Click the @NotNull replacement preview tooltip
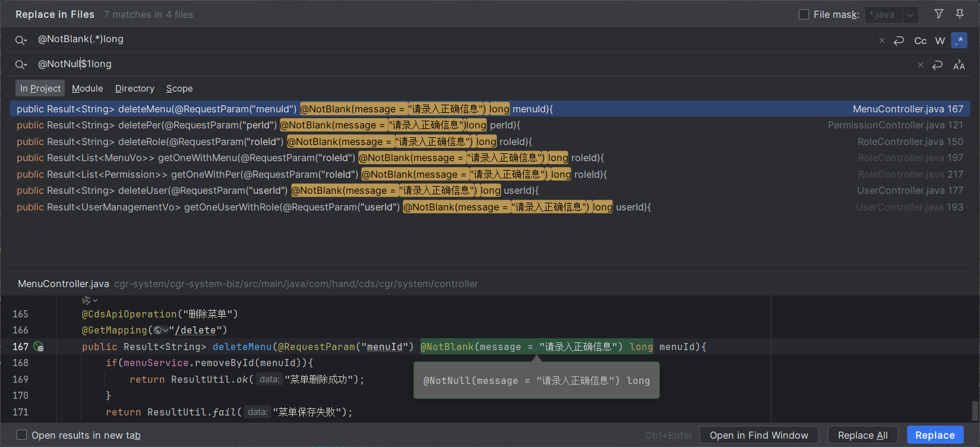 coord(536,380)
